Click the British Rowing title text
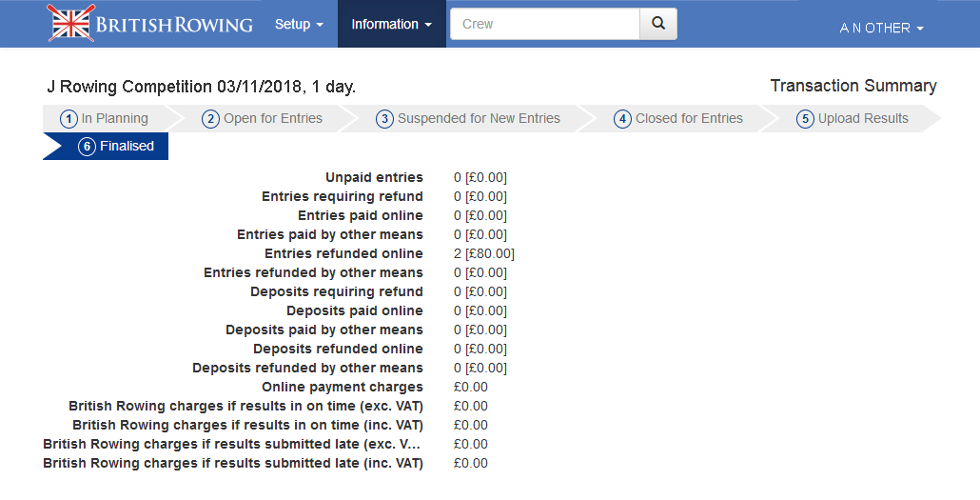This screenshot has width=980, height=500. click(x=174, y=25)
